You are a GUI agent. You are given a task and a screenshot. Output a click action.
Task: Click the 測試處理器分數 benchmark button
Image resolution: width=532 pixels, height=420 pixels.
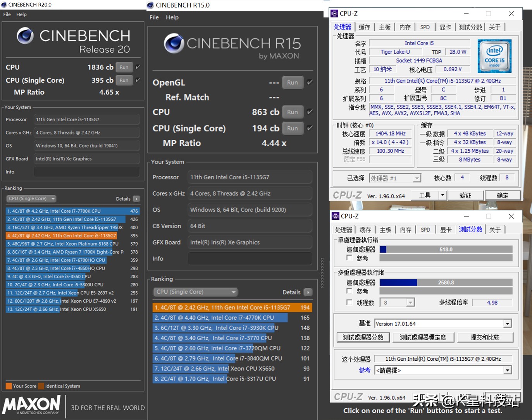point(363,337)
